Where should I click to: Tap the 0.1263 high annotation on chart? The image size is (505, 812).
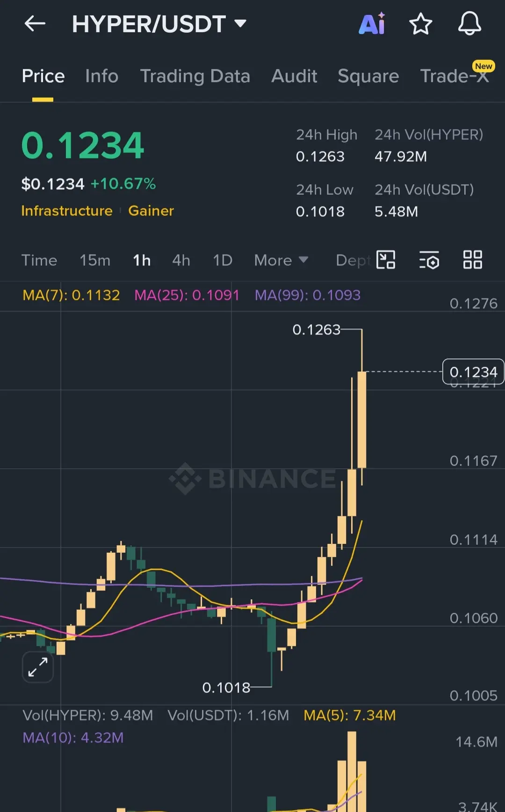(x=317, y=330)
